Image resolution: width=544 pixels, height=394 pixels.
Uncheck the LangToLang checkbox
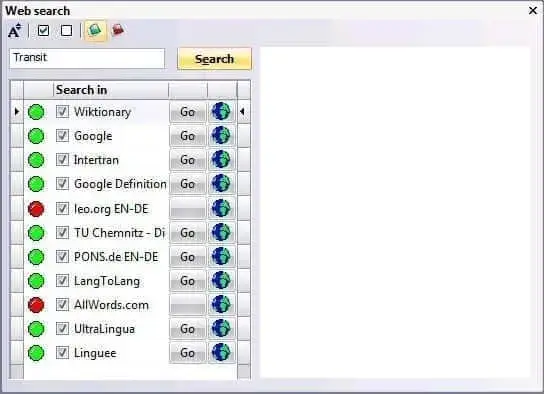tap(62, 281)
